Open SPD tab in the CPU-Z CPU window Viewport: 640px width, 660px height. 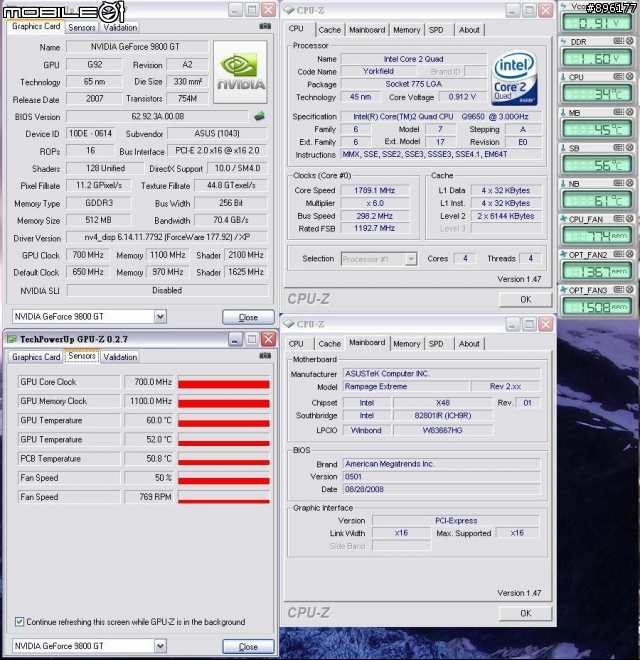point(436,30)
